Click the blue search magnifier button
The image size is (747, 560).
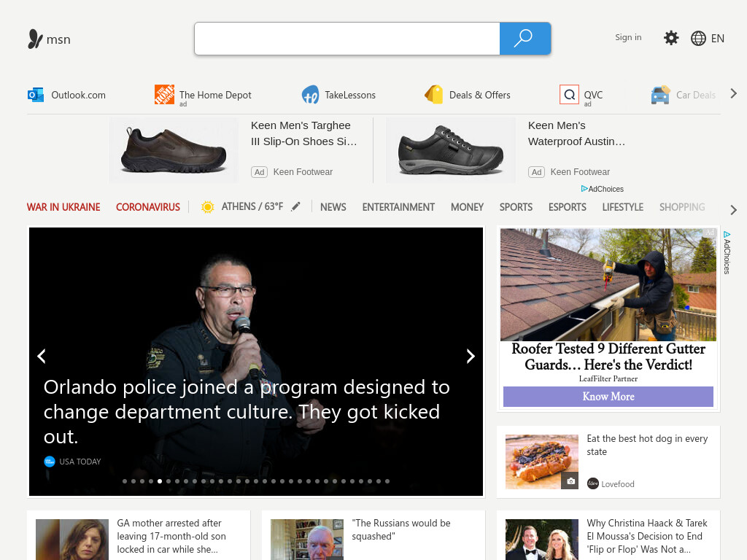[x=525, y=39]
